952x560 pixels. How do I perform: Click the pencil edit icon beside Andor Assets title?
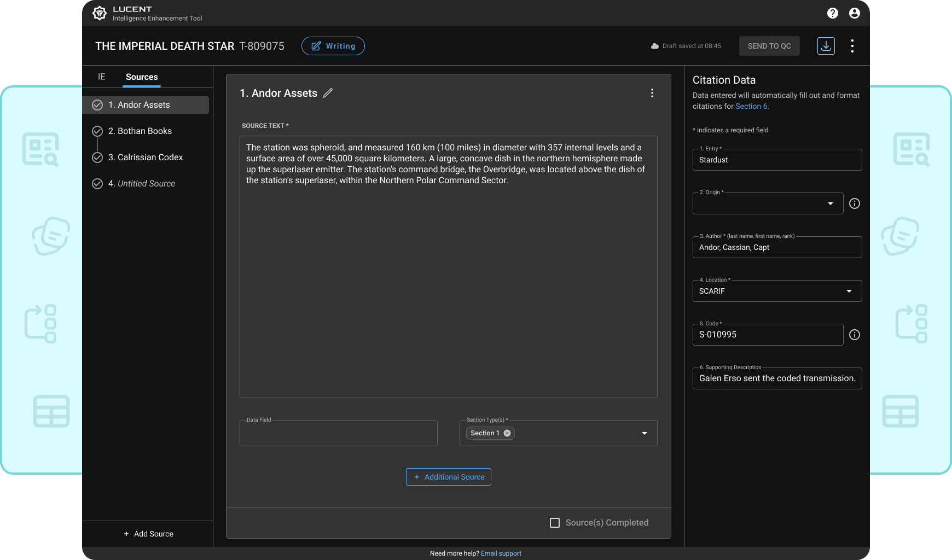point(328,93)
